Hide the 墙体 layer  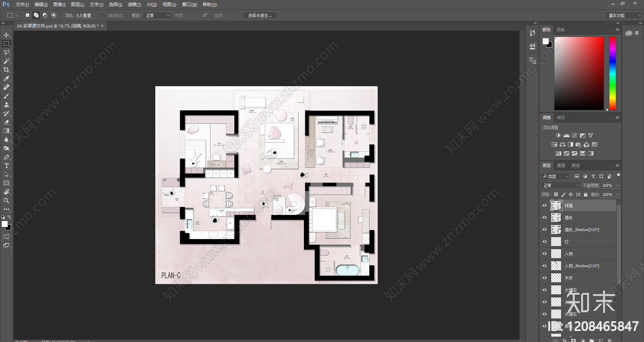pyautogui.click(x=545, y=218)
